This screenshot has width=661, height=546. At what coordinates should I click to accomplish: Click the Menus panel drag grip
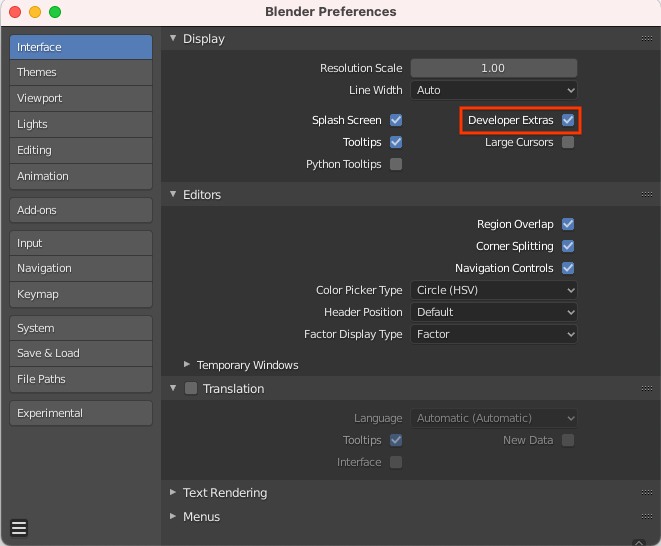[x=647, y=516]
